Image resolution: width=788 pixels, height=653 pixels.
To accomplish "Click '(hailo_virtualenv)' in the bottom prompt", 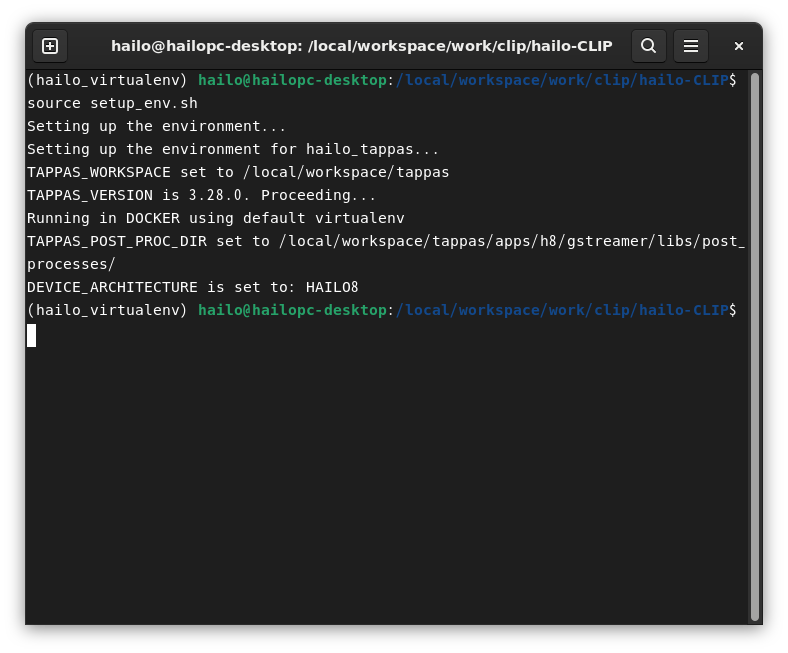I will (107, 310).
